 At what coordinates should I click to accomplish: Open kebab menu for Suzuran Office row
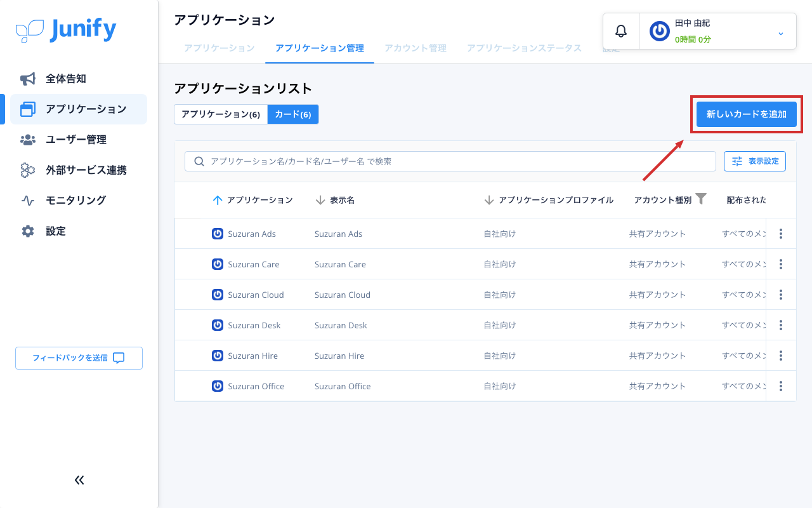click(781, 386)
